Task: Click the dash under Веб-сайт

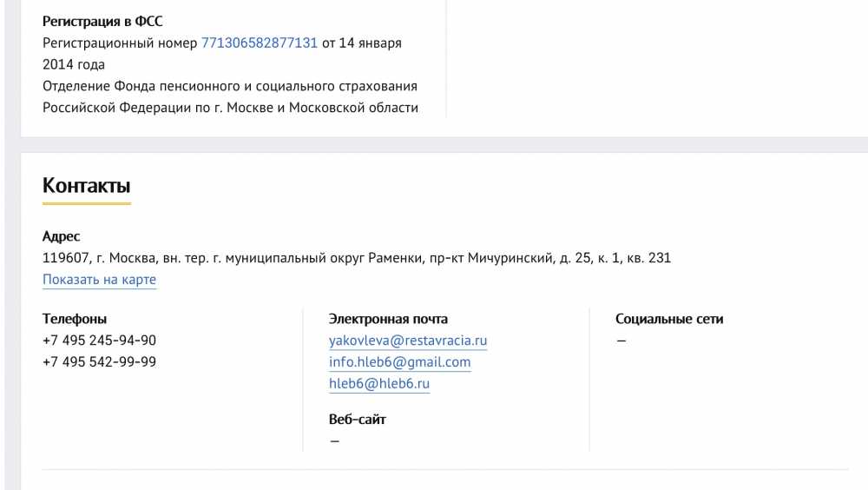Action: click(334, 441)
